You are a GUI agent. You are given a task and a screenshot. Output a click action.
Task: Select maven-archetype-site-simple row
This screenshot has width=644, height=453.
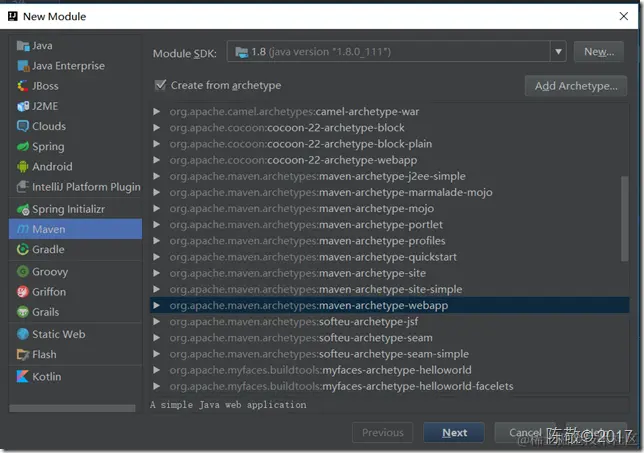[x=389, y=290]
